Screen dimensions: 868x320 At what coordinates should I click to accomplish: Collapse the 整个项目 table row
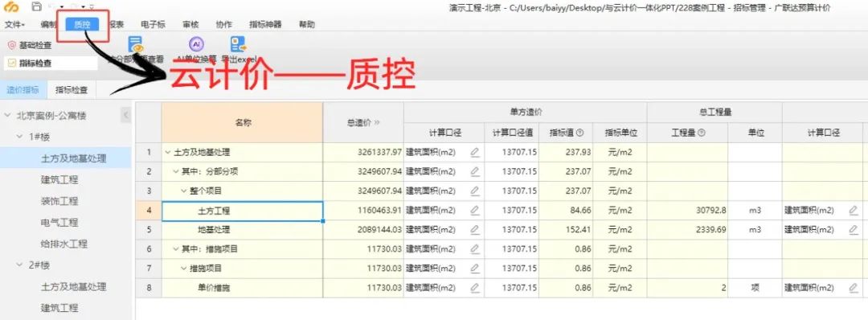(183, 191)
